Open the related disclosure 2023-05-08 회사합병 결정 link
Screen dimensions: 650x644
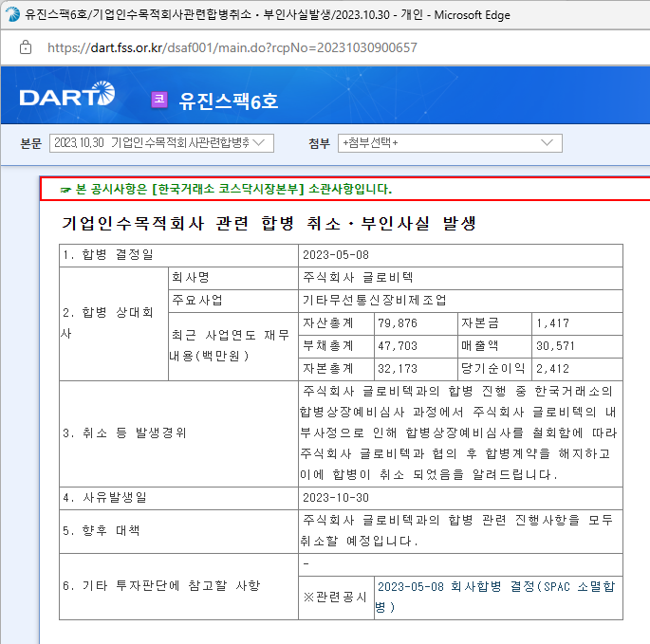[495, 597]
